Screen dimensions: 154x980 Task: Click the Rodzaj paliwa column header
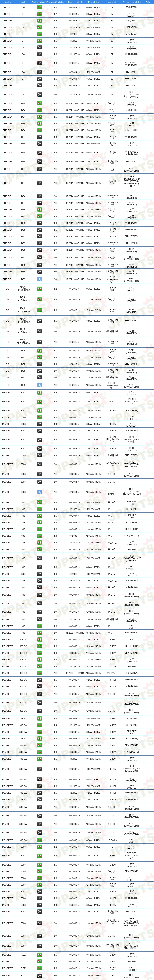coord(38,2)
